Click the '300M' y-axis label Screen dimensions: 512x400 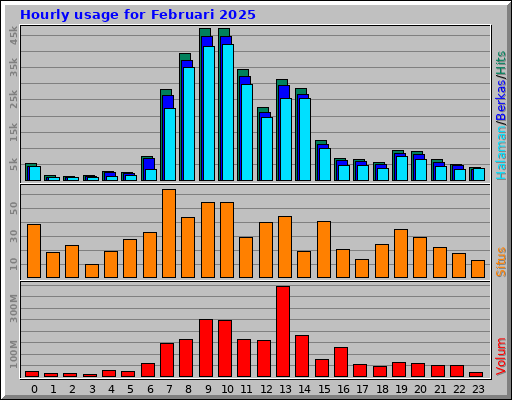[14, 308]
